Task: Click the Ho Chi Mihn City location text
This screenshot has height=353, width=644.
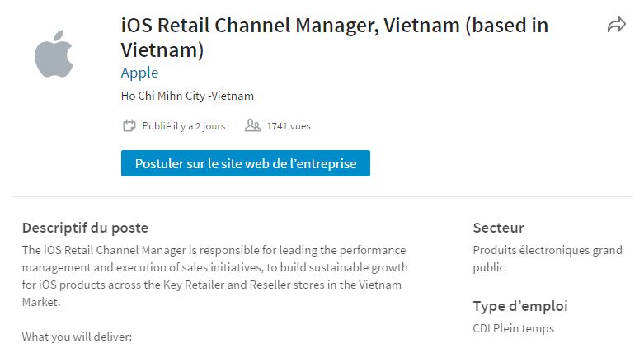Action: (x=187, y=96)
